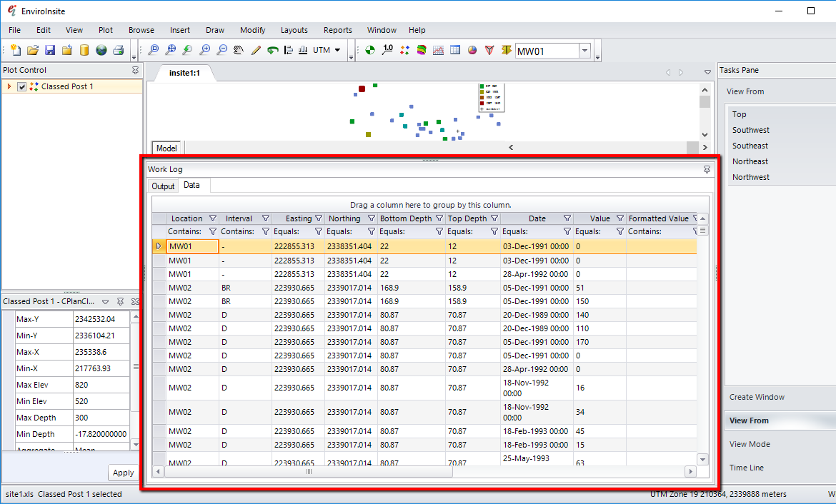Image resolution: width=836 pixels, height=504 pixels.
Task: Click the time series chart icon
Action: (438, 50)
